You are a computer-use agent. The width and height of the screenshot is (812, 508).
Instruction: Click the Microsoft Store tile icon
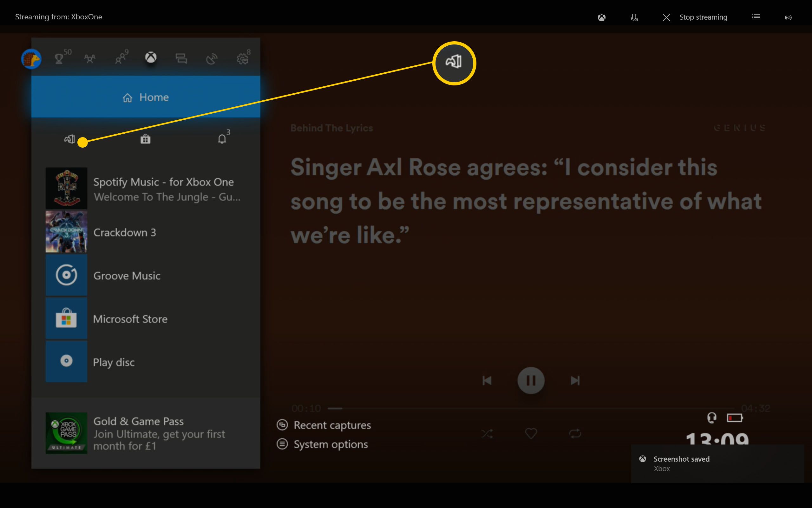point(66,318)
